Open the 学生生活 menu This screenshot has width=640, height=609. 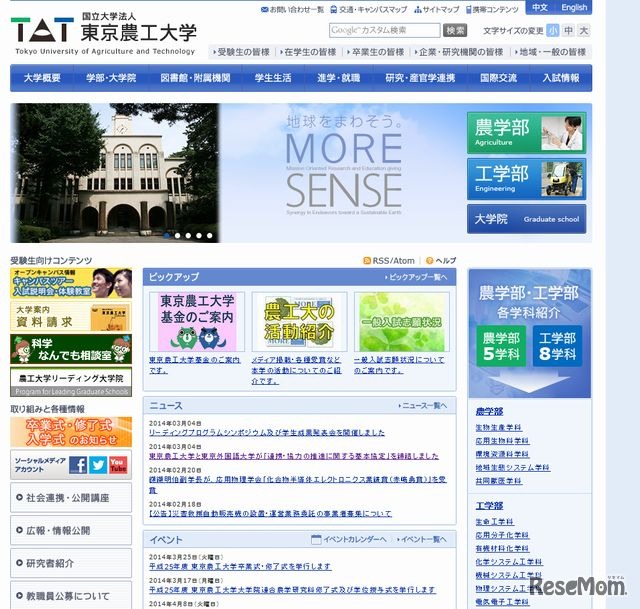point(273,78)
